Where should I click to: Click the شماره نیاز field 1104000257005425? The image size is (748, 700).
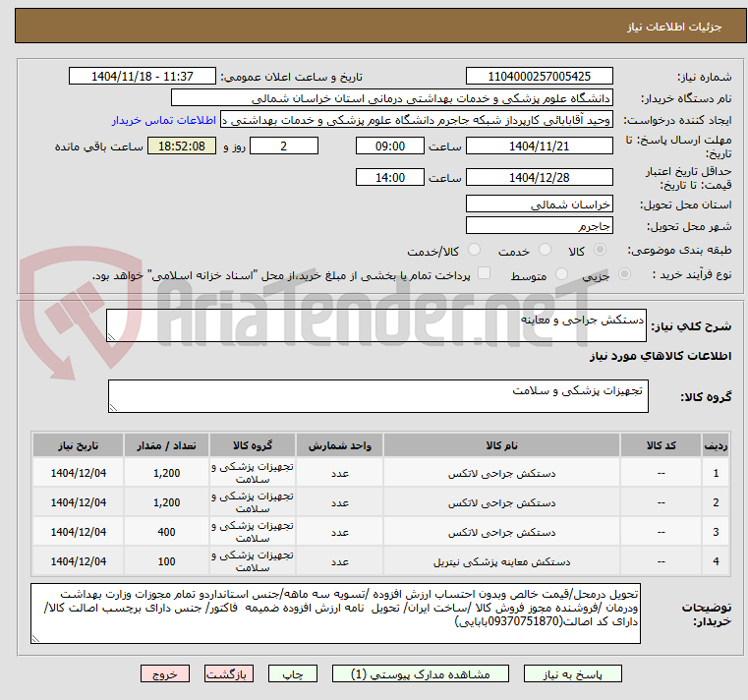coord(539,77)
